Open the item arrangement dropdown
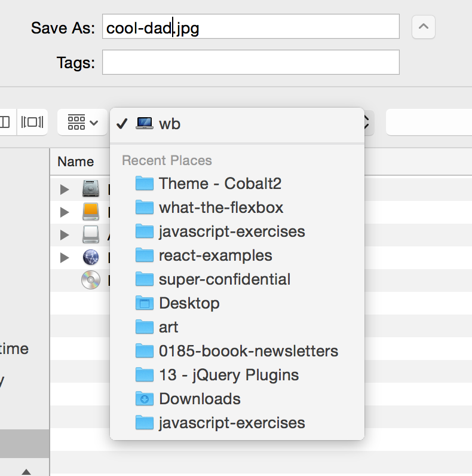The height and width of the screenshot is (476, 472). (82, 123)
